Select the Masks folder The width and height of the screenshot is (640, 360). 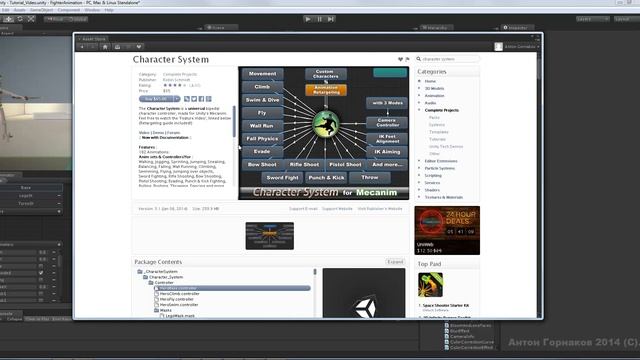[x=163, y=310]
